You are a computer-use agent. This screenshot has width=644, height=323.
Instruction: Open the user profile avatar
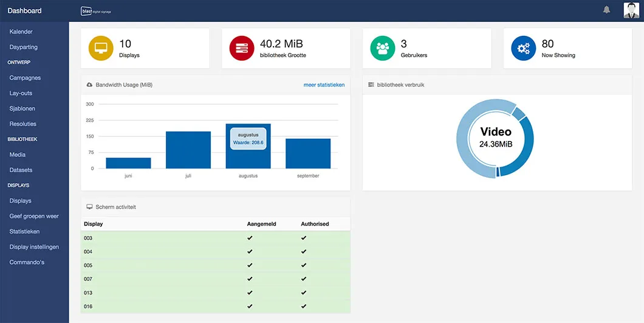click(x=632, y=10)
